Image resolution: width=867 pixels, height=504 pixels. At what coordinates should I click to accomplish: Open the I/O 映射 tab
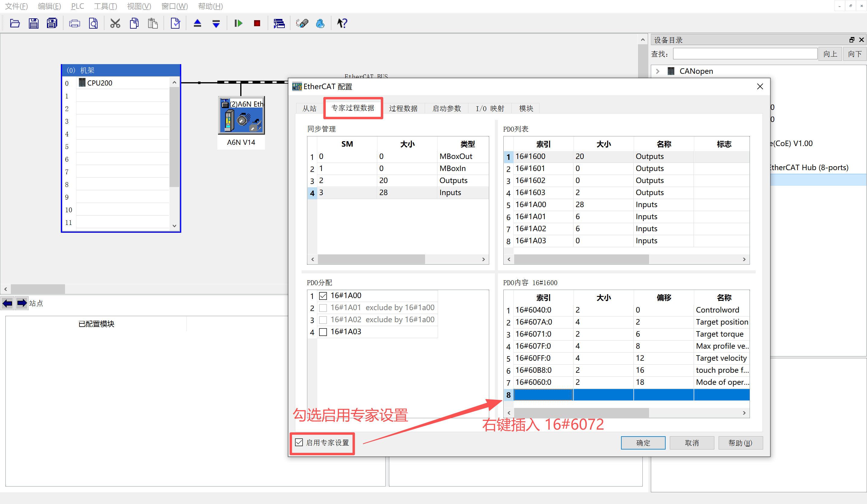pos(490,108)
